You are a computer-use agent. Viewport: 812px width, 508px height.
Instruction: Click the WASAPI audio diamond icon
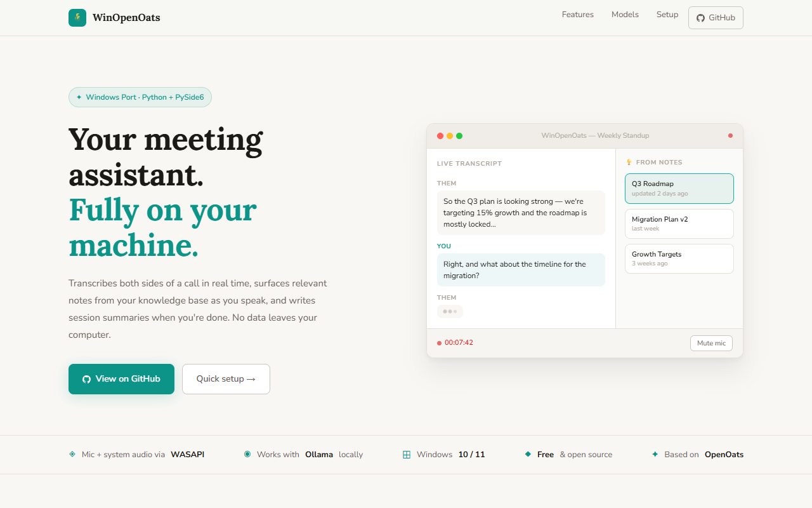point(72,455)
